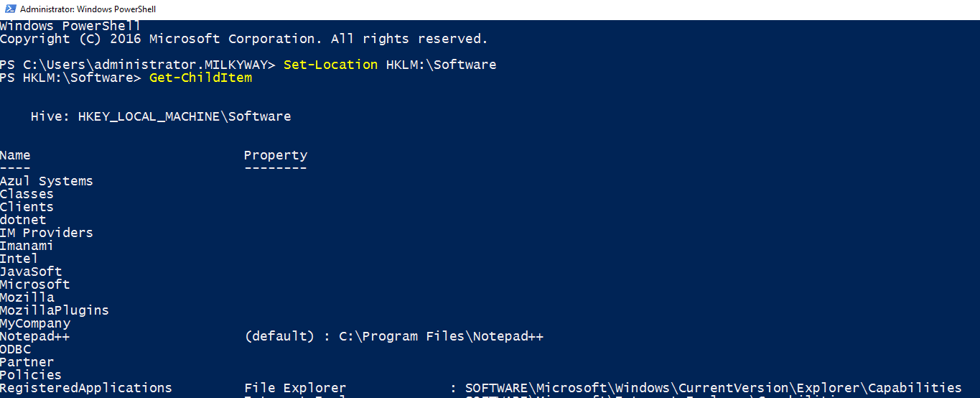980x398 pixels.
Task: Click the 'dotnet' key name
Action: click(23, 220)
